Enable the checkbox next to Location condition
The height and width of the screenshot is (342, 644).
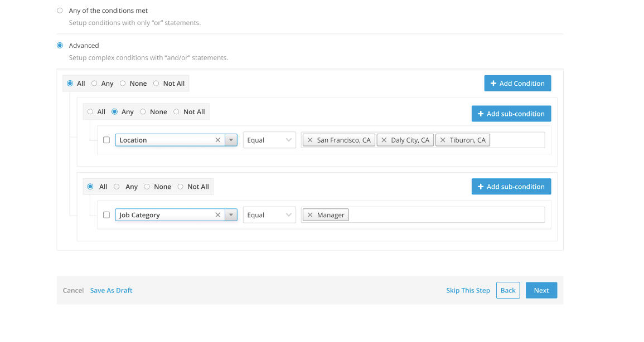[106, 140]
